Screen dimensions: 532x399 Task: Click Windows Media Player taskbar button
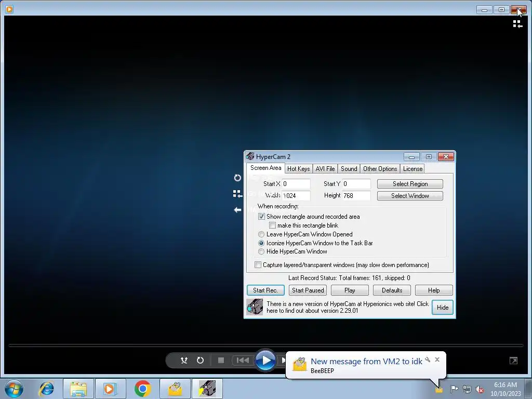tap(110, 389)
